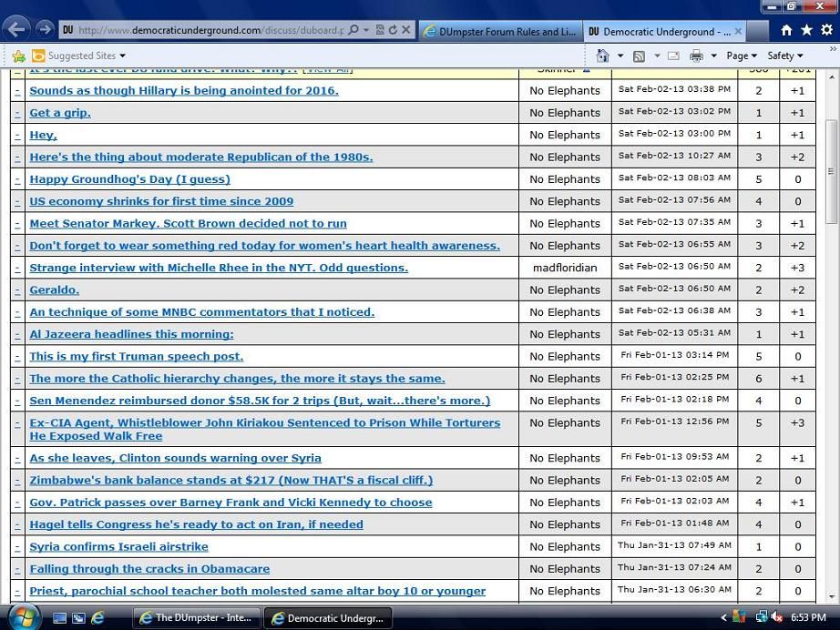The width and height of the screenshot is (840, 630).
Task: Close the Democratic Underground tab
Action: pyautogui.click(x=738, y=32)
